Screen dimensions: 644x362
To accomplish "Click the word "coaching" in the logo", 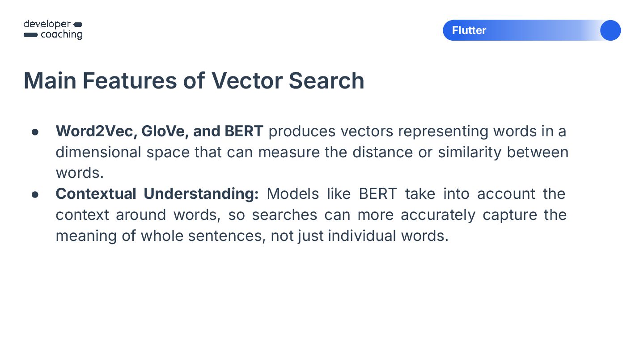I will (x=61, y=35).
